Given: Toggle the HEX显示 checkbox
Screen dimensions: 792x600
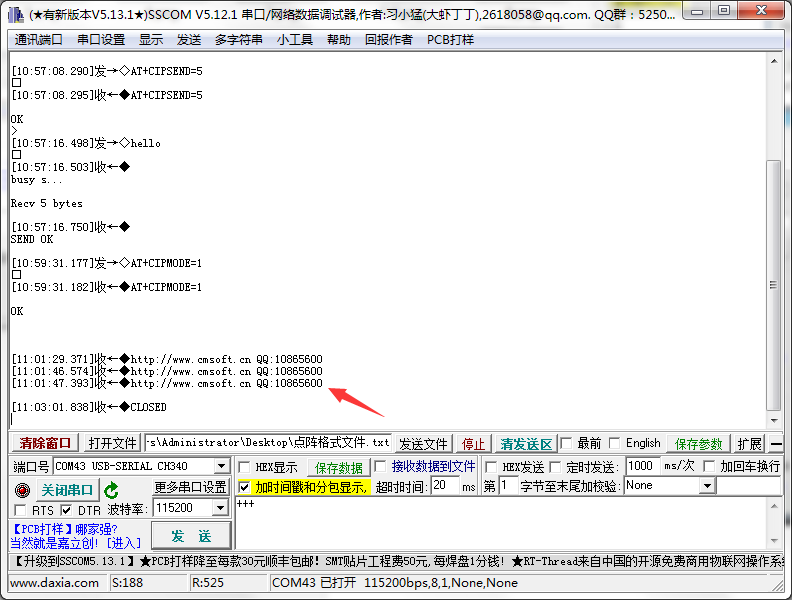Looking at the screenshot, I should [244, 467].
